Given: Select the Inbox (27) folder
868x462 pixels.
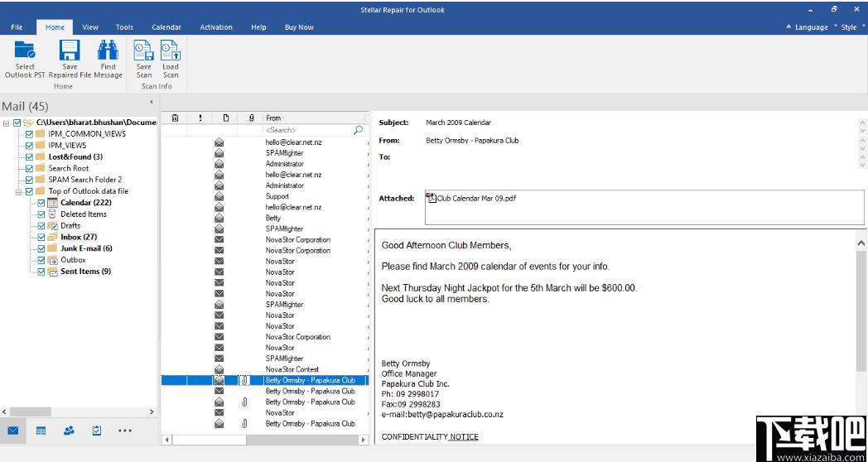Looking at the screenshot, I should (79, 237).
